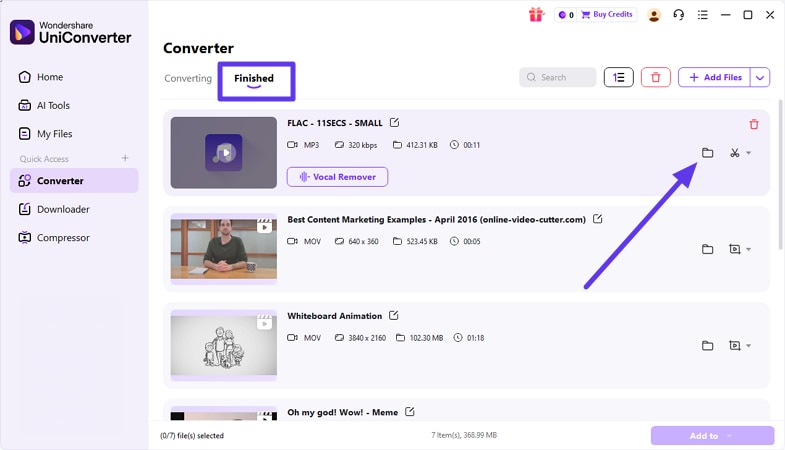This screenshot has height=450, width=785.
Task: Rename Best Content Marketing Examples with edit icon
Action: pos(597,219)
